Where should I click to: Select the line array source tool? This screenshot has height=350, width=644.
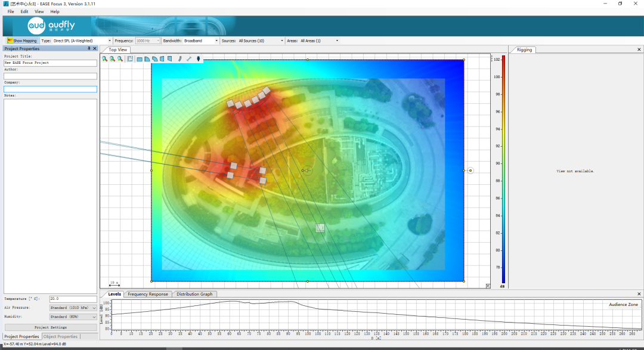coord(180,59)
